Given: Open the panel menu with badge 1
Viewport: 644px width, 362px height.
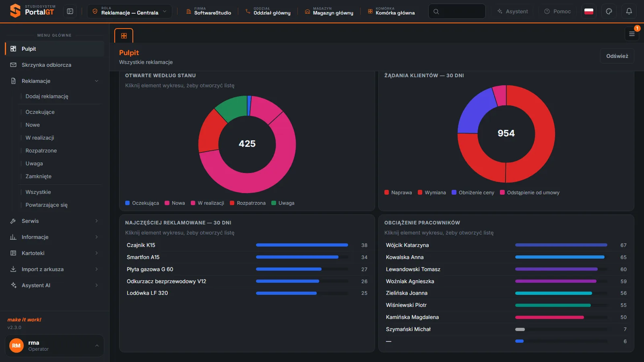Looking at the screenshot, I should pyautogui.click(x=632, y=34).
